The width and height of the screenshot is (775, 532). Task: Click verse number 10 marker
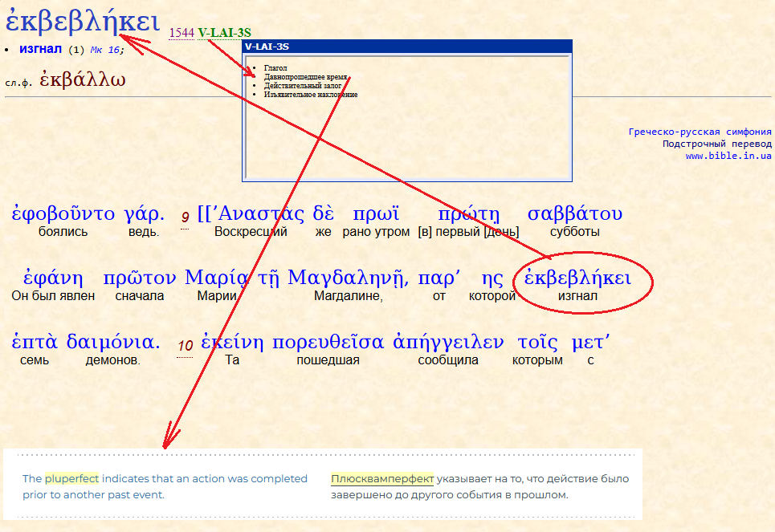pyautogui.click(x=185, y=346)
